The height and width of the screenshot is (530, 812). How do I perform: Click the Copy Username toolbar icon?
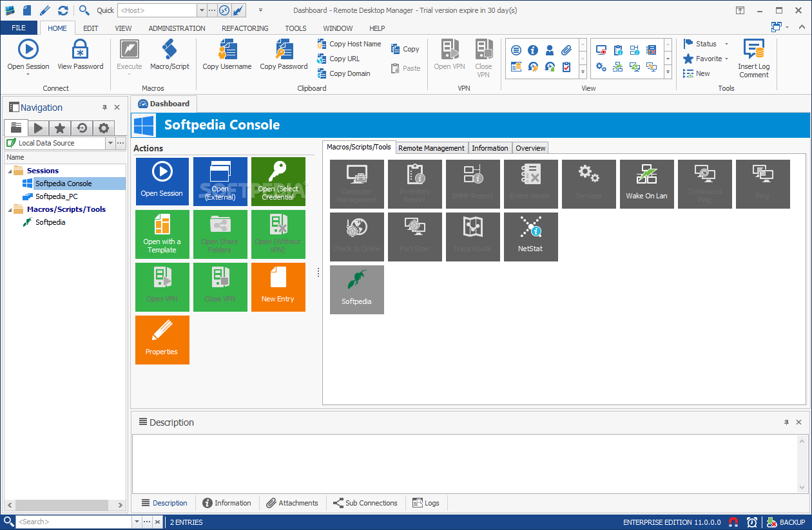(226, 55)
